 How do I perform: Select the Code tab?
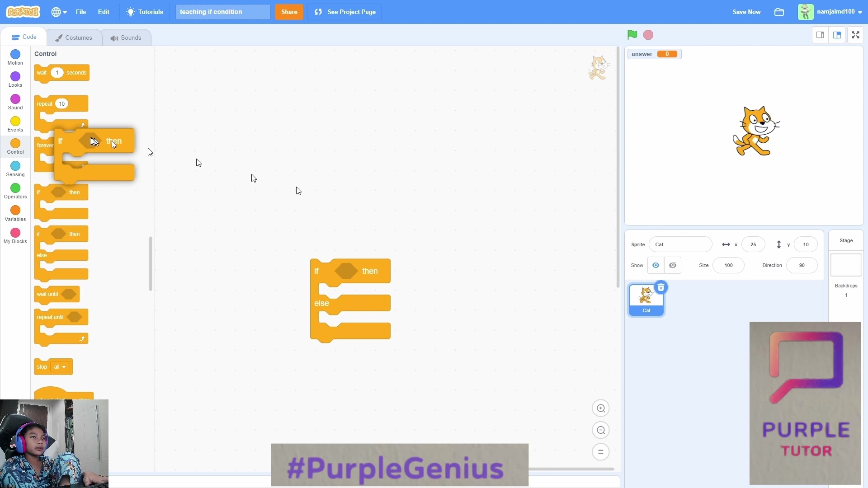(24, 37)
